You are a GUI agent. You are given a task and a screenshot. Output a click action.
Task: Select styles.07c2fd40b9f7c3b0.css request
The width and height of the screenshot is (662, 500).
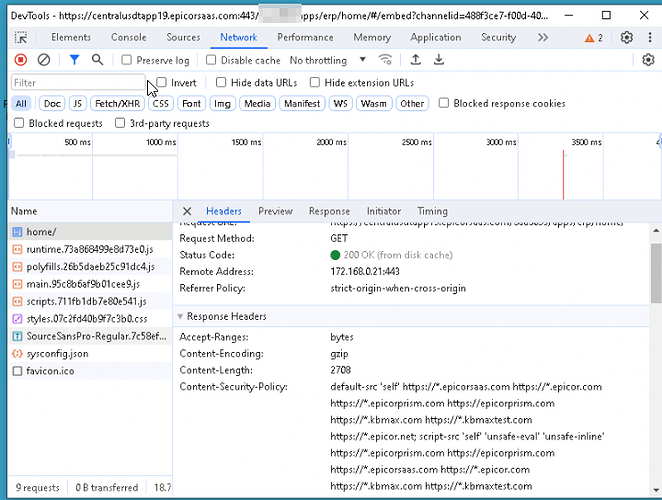(x=90, y=319)
